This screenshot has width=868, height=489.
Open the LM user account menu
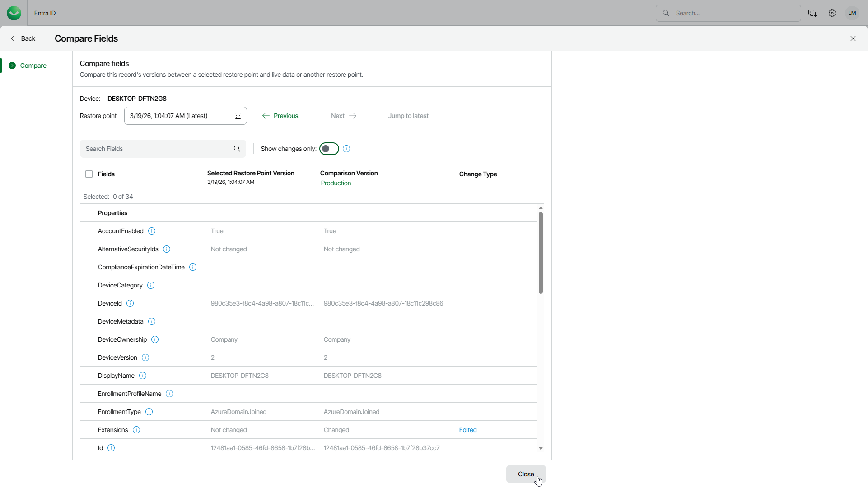click(852, 13)
